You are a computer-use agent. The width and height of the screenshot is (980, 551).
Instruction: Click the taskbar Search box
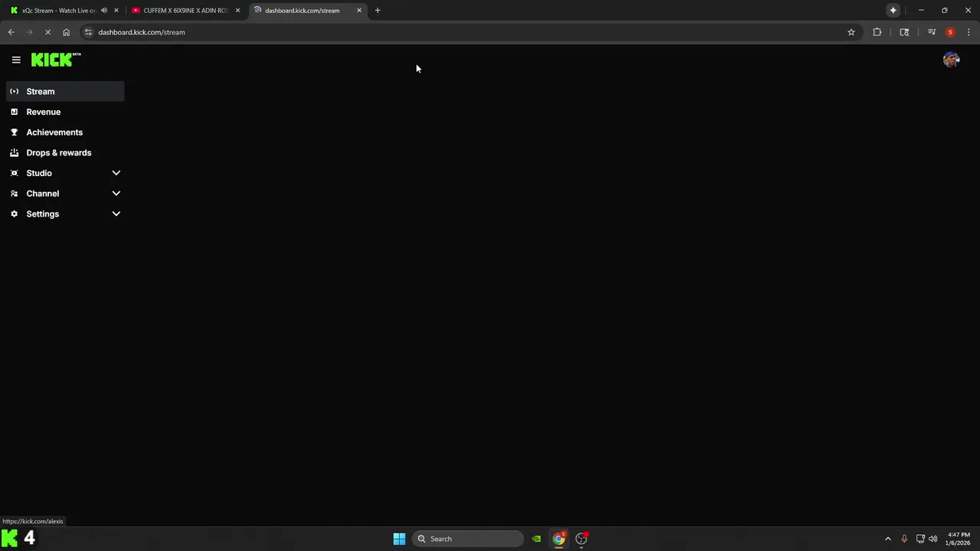[x=468, y=539]
